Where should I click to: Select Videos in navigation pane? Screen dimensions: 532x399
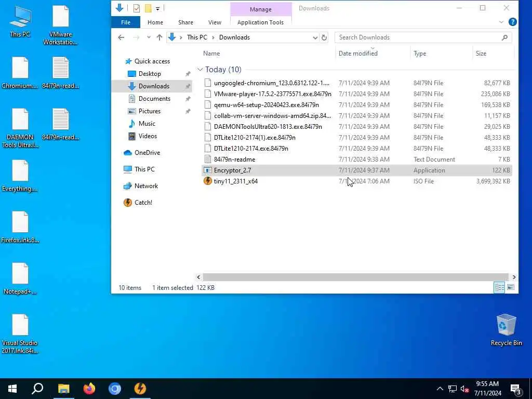148,136
